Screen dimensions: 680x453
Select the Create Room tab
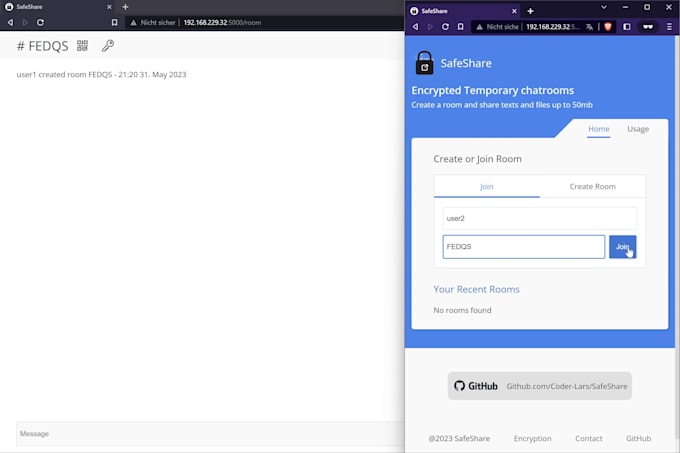click(592, 186)
